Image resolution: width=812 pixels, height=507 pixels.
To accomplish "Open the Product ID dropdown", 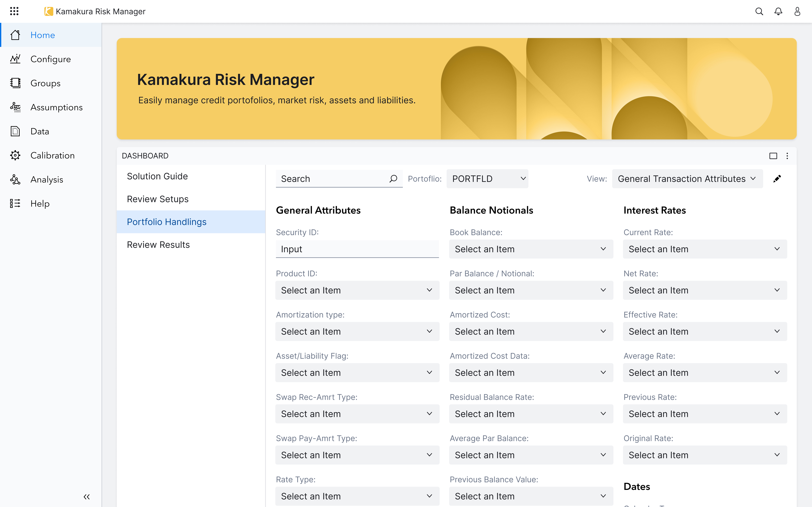I will (357, 290).
